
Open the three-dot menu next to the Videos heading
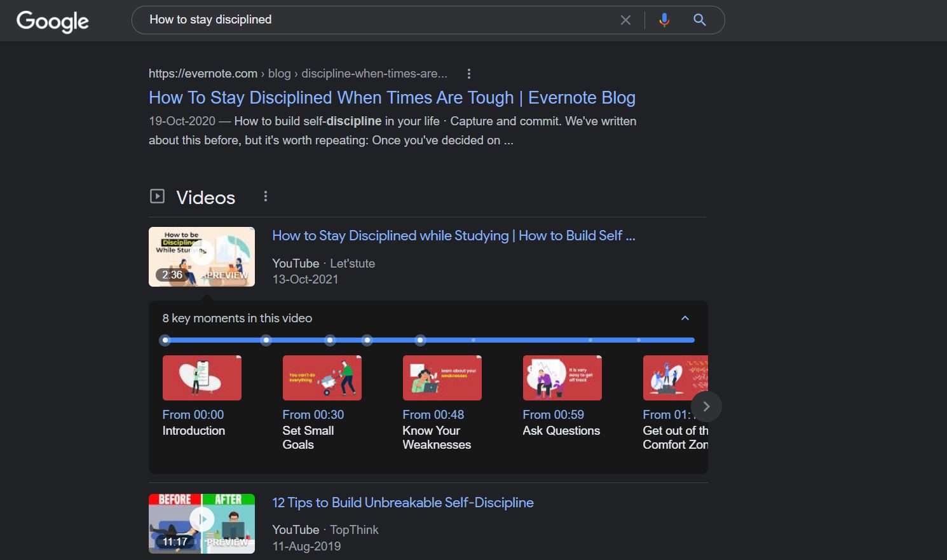[266, 196]
